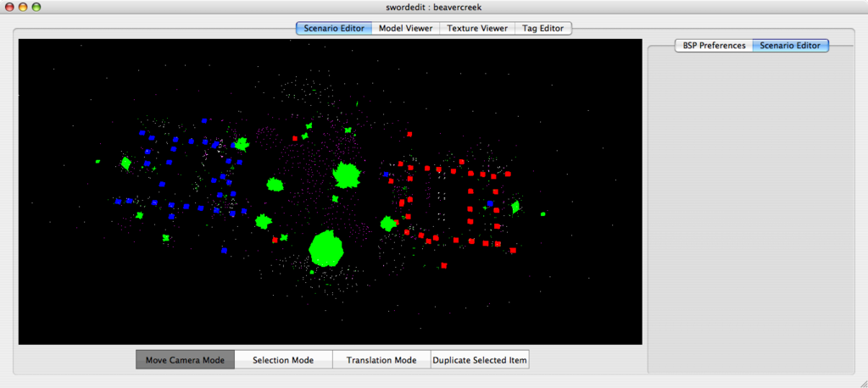Screen dimensions: 868x388
Task: Select Scenario Editor tab in right panel
Action: (x=790, y=46)
